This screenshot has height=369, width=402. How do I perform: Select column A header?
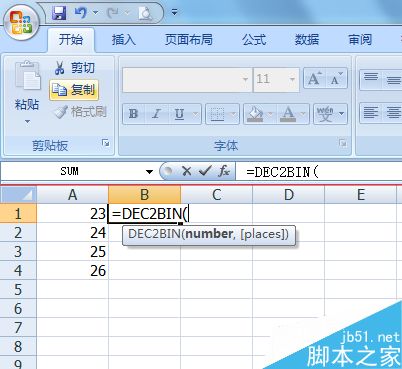(72, 195)
